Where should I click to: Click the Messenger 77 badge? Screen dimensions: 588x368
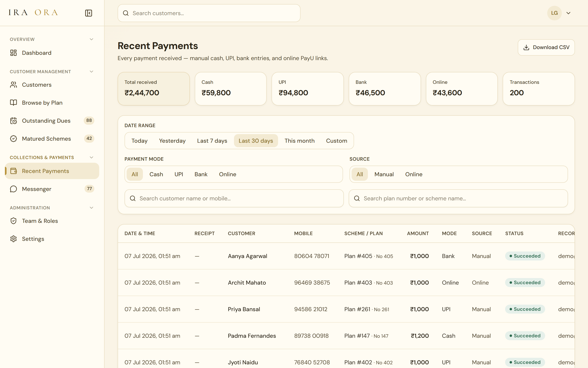[x=89, y=189]
